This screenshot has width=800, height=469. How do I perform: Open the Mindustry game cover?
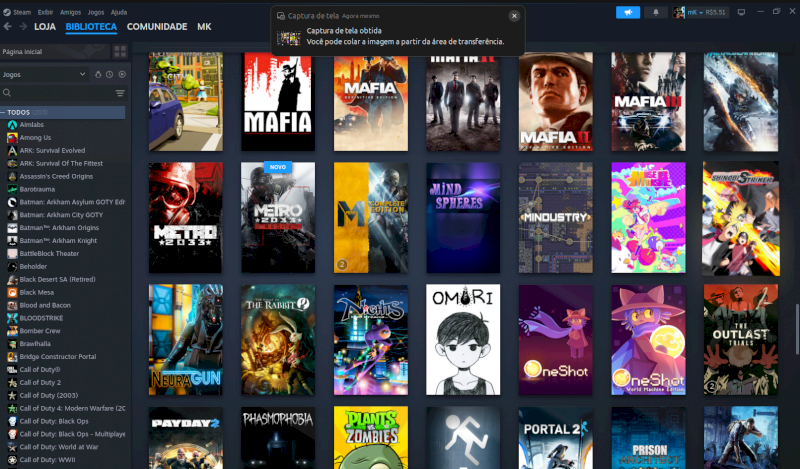click(x=556, y=218)
